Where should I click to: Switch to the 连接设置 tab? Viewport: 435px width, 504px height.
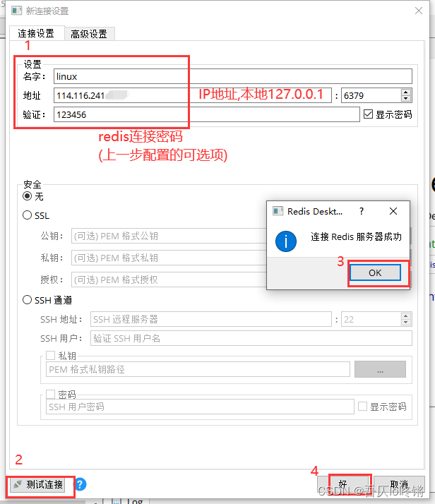(36, 33)
